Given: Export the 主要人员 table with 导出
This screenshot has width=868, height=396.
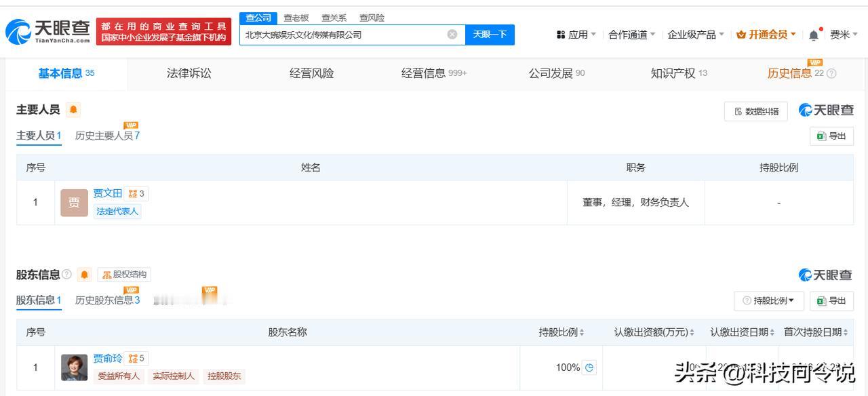Looking at the screenshot, I should (831, 136).
